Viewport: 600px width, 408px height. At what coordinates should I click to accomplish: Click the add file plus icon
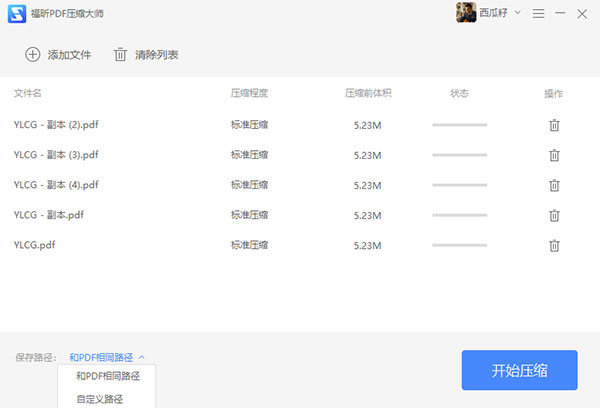(x=33, y=55)
